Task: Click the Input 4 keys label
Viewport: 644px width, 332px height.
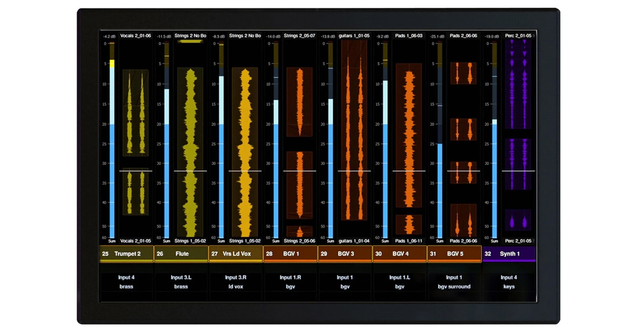Action: point(509,282)
